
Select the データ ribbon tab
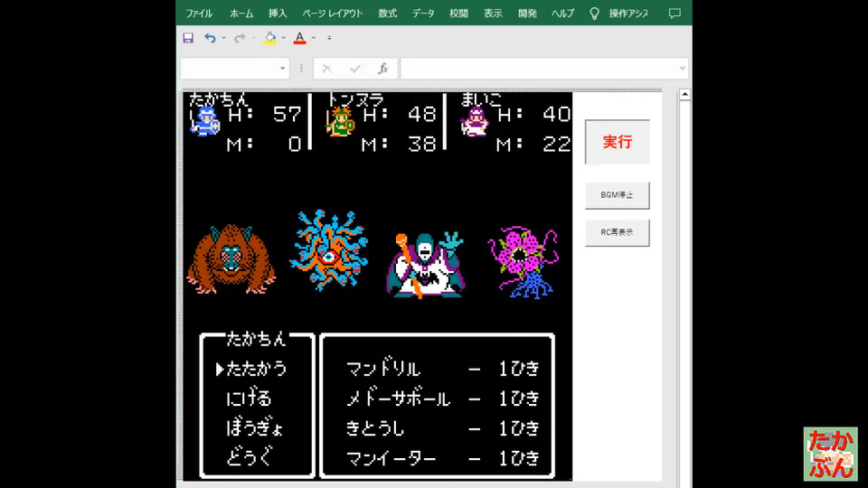tap(423, 14)
